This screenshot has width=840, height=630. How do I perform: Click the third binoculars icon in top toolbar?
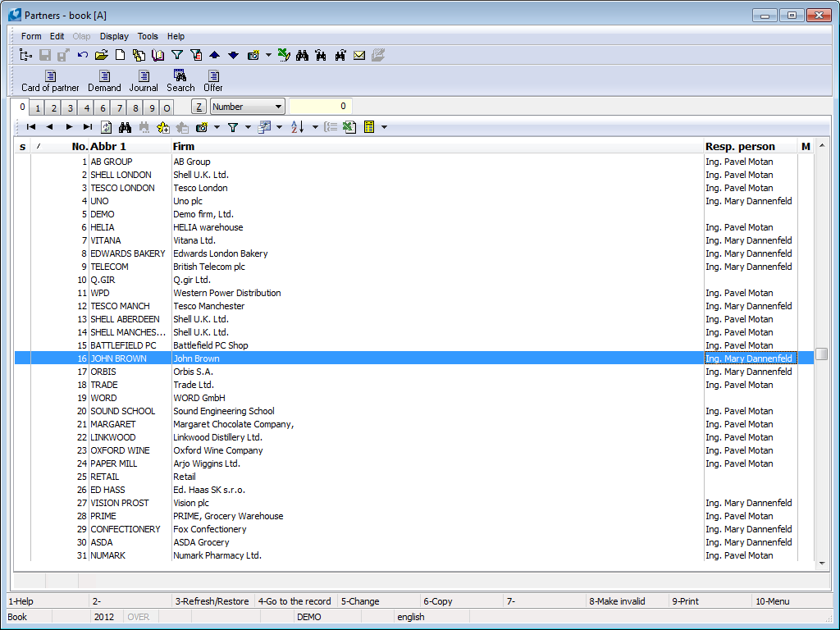tap(340, 55)
